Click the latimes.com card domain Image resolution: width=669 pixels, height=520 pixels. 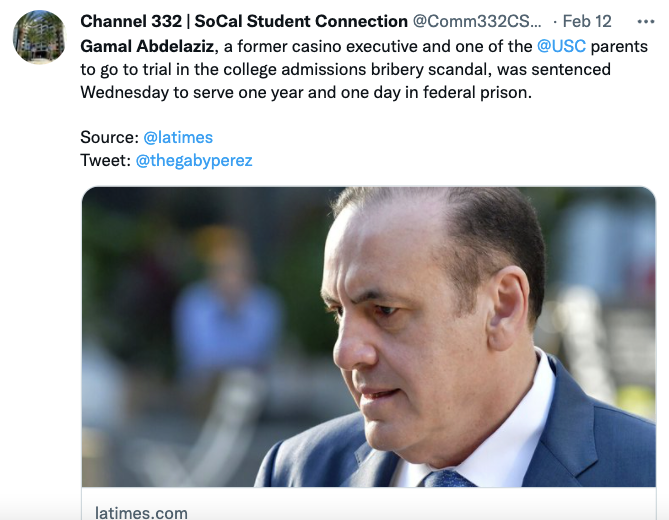141,512
